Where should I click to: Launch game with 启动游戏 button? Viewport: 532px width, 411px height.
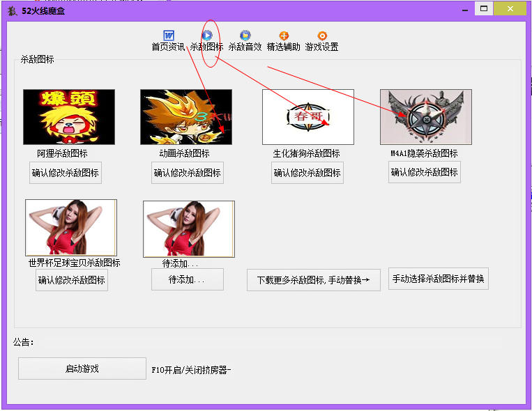point(82,369)
